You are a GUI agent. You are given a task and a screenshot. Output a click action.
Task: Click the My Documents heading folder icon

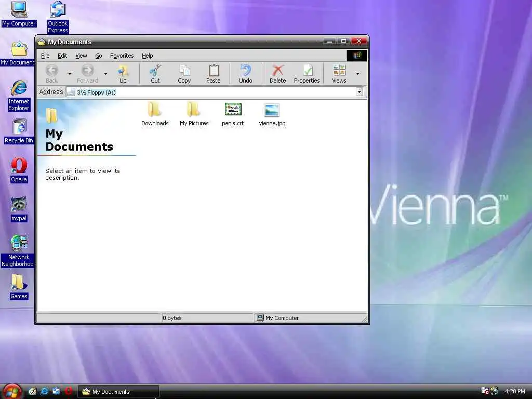pos(51,115)
